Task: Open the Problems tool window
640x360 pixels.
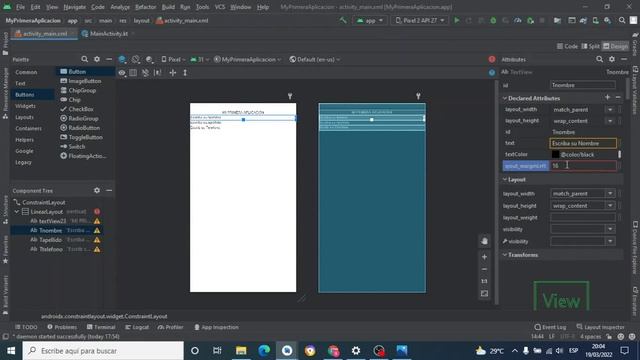Action: 62,327
